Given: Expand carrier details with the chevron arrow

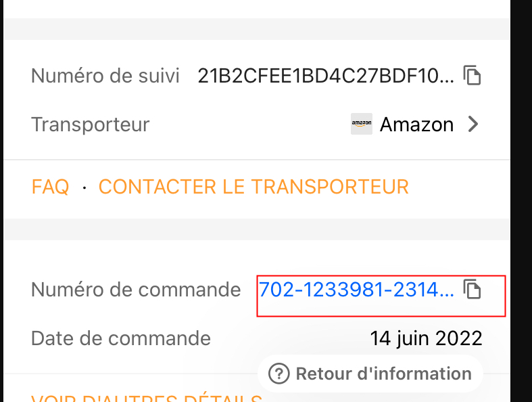Looking at the screenshot, I should pyautogui.click(x=473, y=125).
